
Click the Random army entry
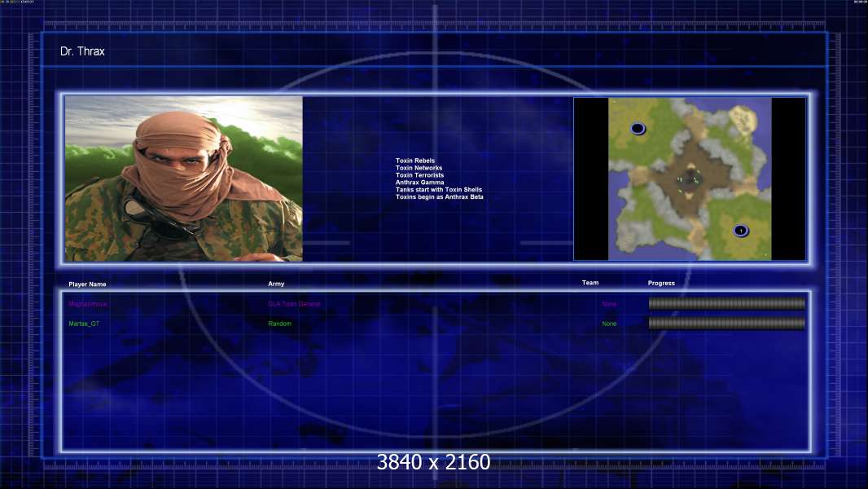[279, 324]
